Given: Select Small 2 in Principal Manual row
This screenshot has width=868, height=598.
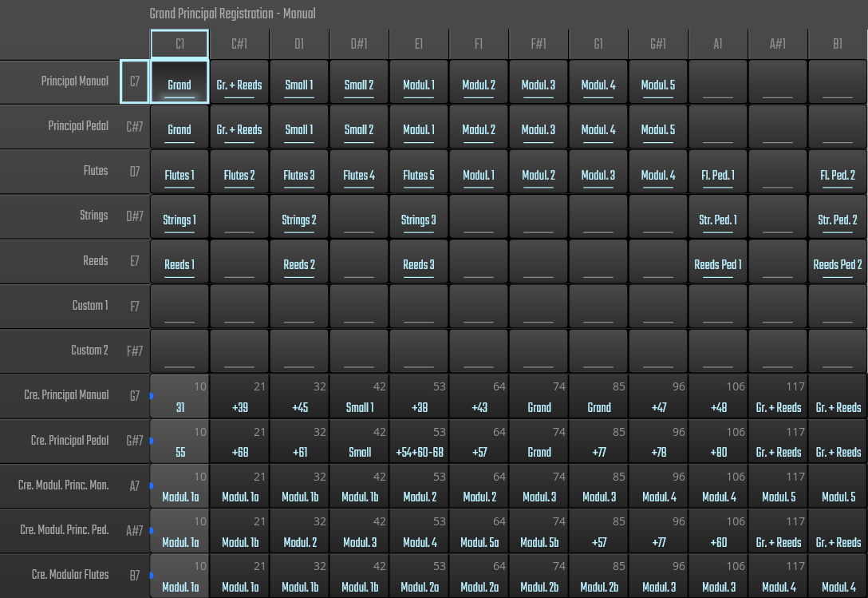Looking at the screenshot, I should pos(359,82).
